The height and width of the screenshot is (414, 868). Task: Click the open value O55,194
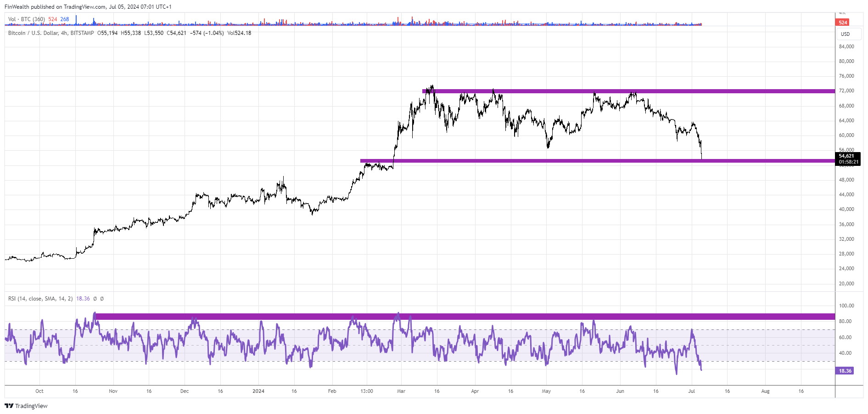coord(107,33)
